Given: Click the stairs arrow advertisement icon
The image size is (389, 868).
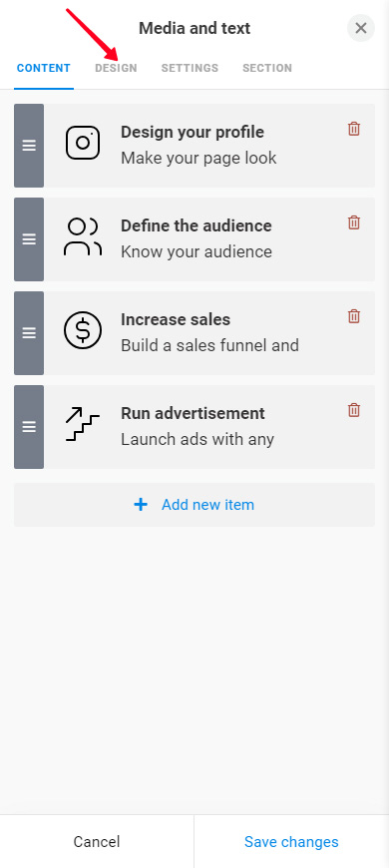Looking at the screenshot, I should tap(83, 424).
